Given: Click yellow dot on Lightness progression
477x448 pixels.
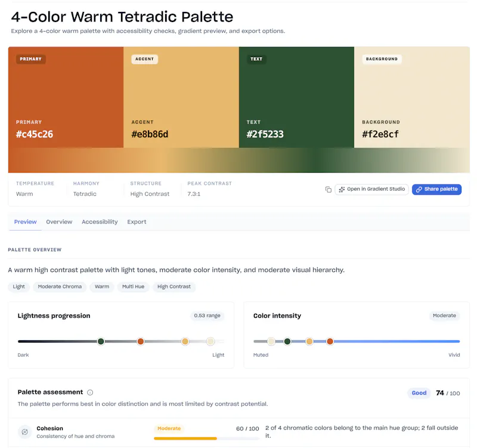Looking at the screenshot, I should pyautogui.click(x=185, y=341).
